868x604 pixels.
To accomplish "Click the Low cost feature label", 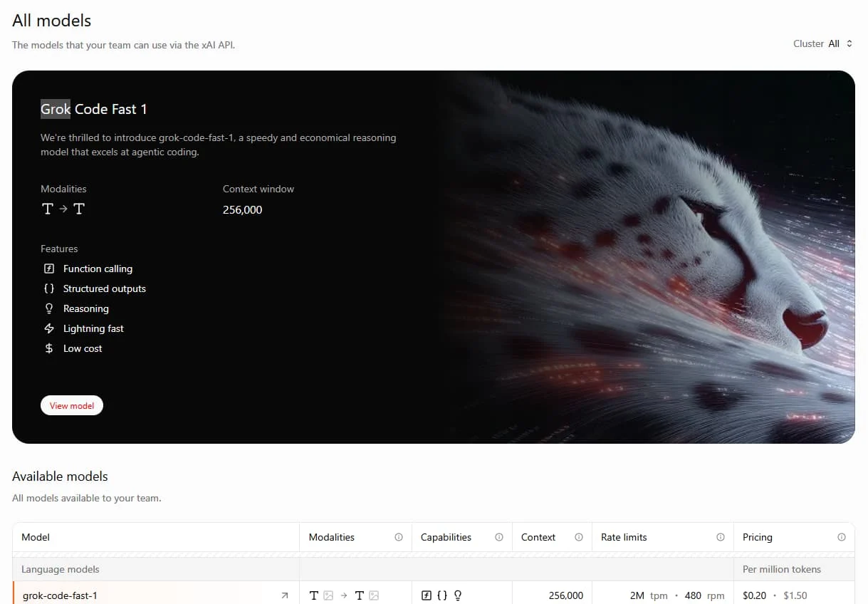I will tap(83, 348).
